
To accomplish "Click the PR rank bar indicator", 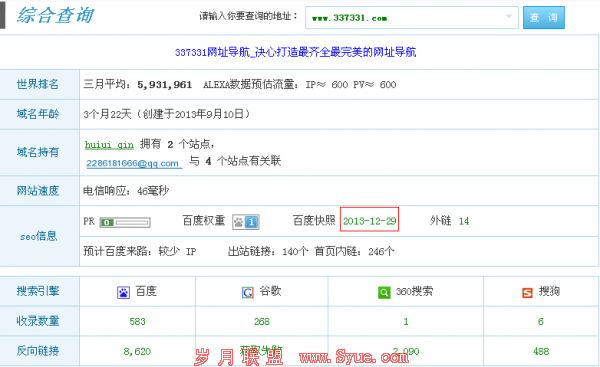I will click(125, 222).
